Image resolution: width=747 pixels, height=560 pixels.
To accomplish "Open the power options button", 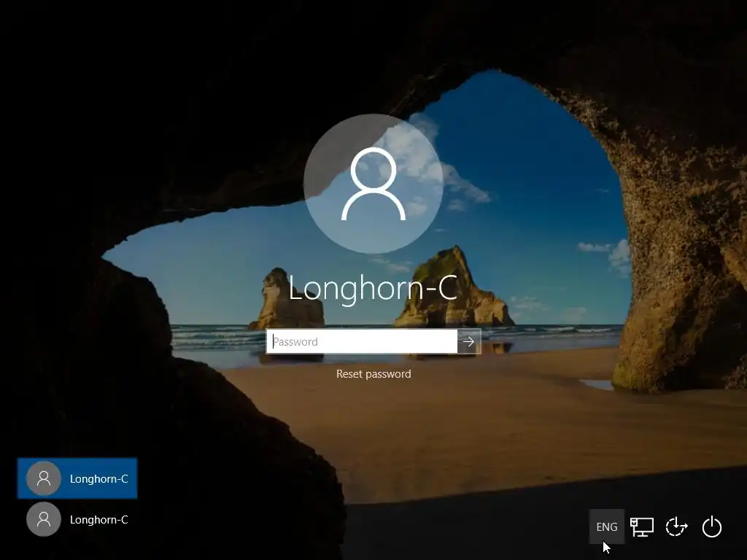I will coord(712,526).
